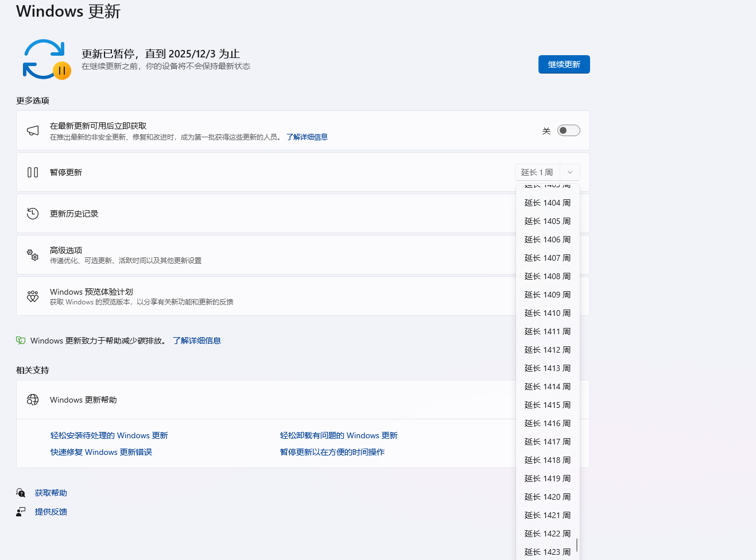This screenshot has height=560, width=756.
Task: Click the 延长 1 周 combo box label
Action: coord(537,172)
